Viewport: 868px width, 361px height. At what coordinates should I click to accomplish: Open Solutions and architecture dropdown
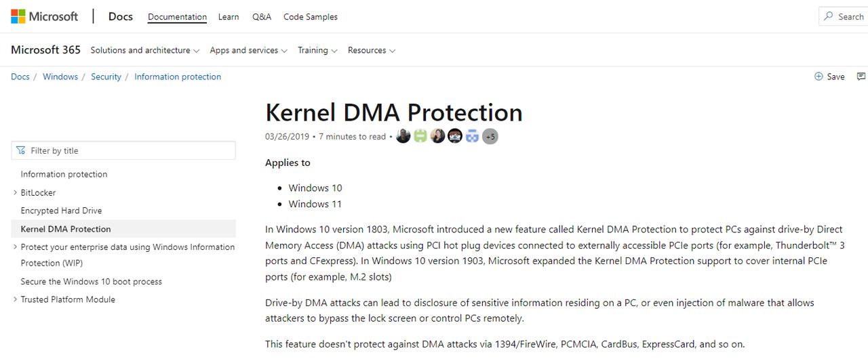(x=144, y=50)
